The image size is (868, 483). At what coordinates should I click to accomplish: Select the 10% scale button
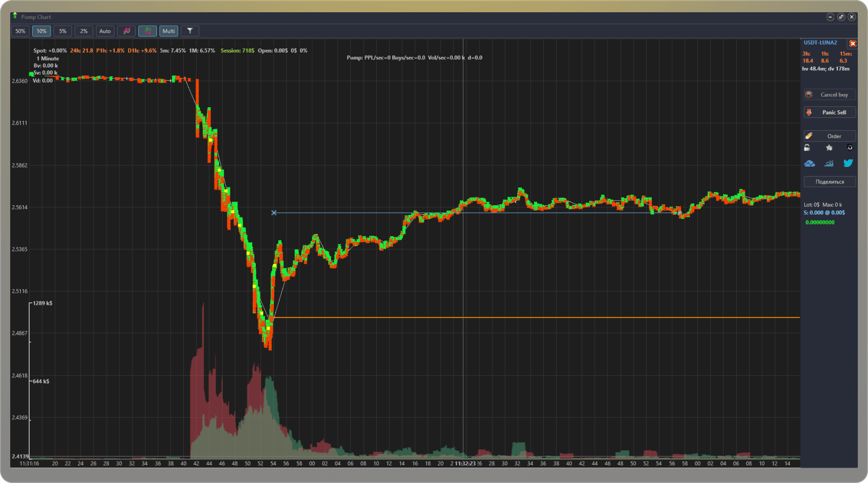(x=41, y=31)
